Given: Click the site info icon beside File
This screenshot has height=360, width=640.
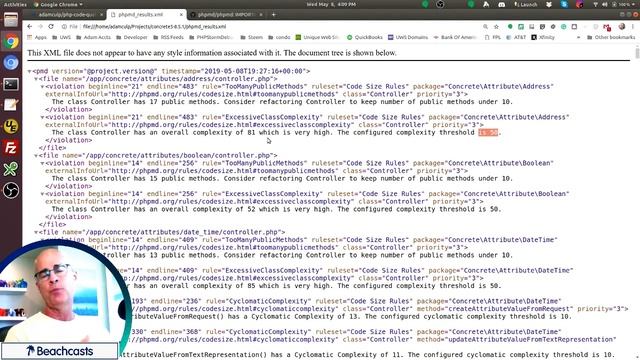Looking at the screenshot, I should [x=64, y=27].
